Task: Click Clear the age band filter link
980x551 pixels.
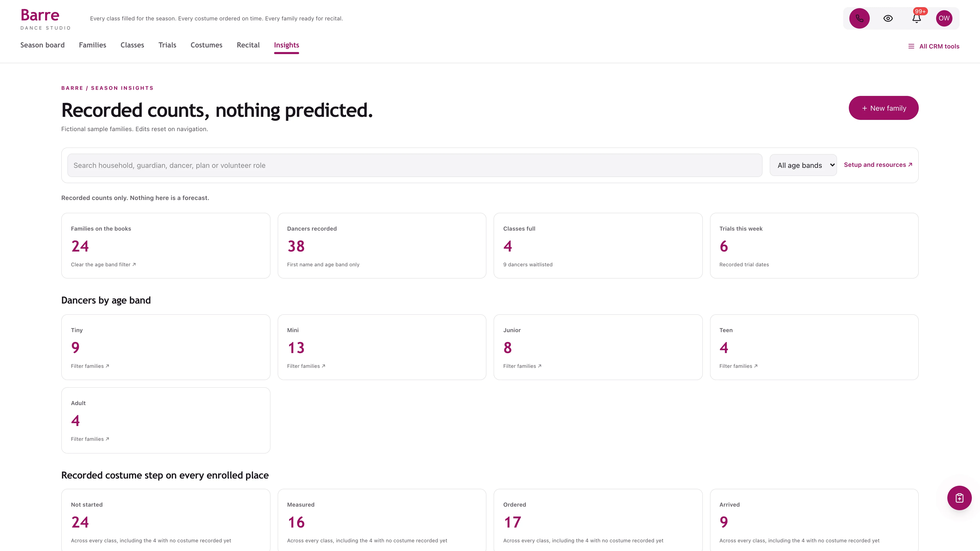Action: (103, 265)
